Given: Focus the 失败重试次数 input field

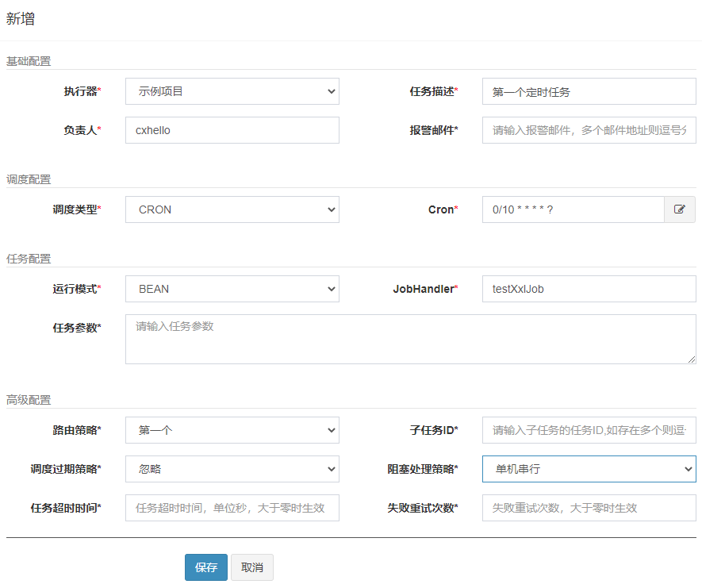Looking at the screenshot, I should click(589, 508).
